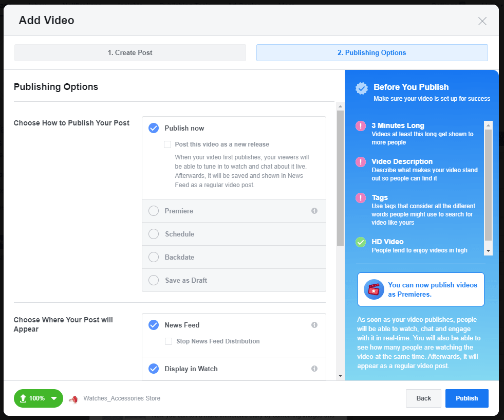Click up arrow of checklist scrollbar
Image resolution: width=504 pixels, height=420 pixels.
pyautogui.click(x=488, y=125)
